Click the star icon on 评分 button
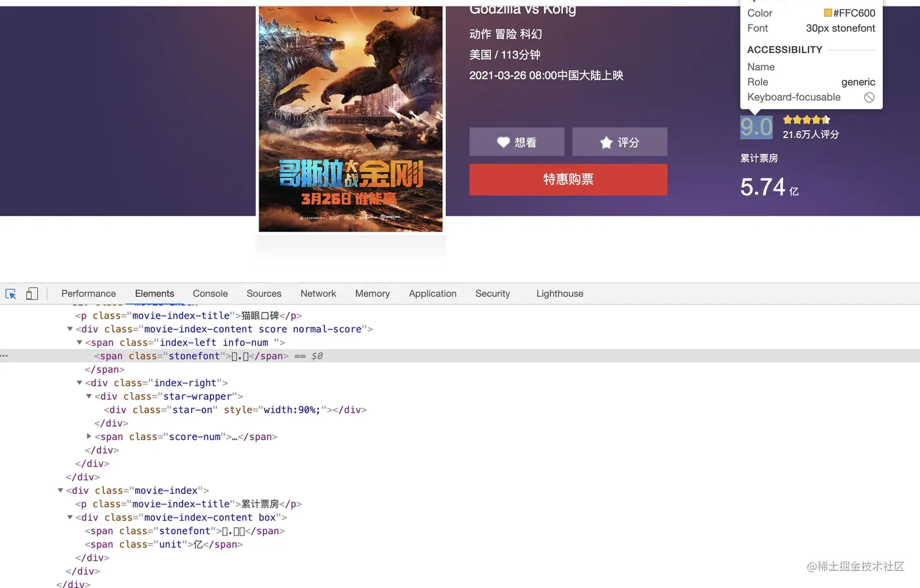Screen dimensions: 920x588 click(606, 142)
